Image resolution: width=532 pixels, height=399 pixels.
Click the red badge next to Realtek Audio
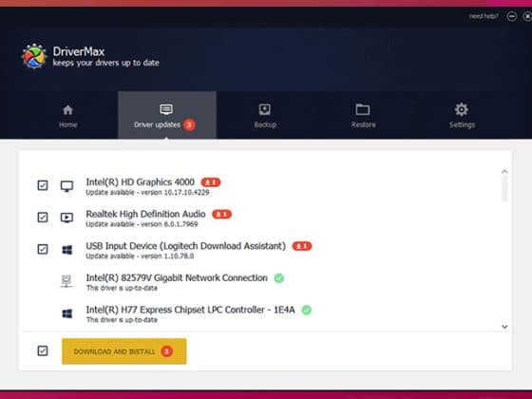pyautogui.click(x=221, y=214)
